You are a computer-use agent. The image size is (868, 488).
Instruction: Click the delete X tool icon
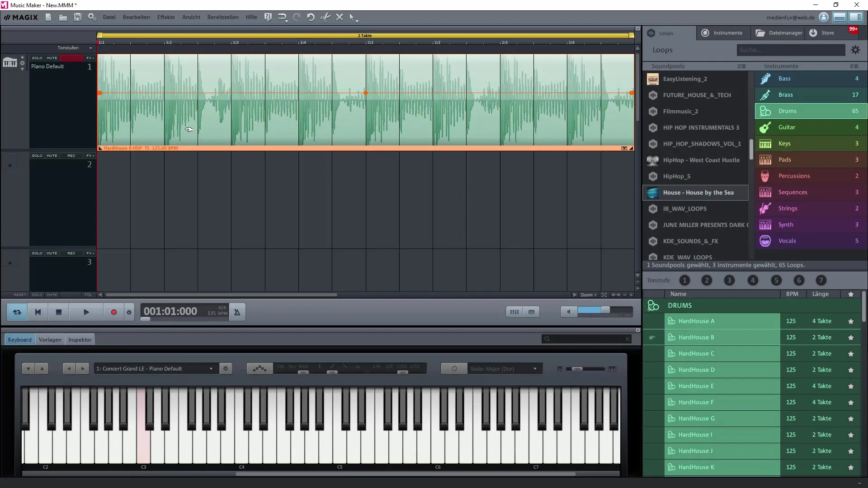coord(340,17)
